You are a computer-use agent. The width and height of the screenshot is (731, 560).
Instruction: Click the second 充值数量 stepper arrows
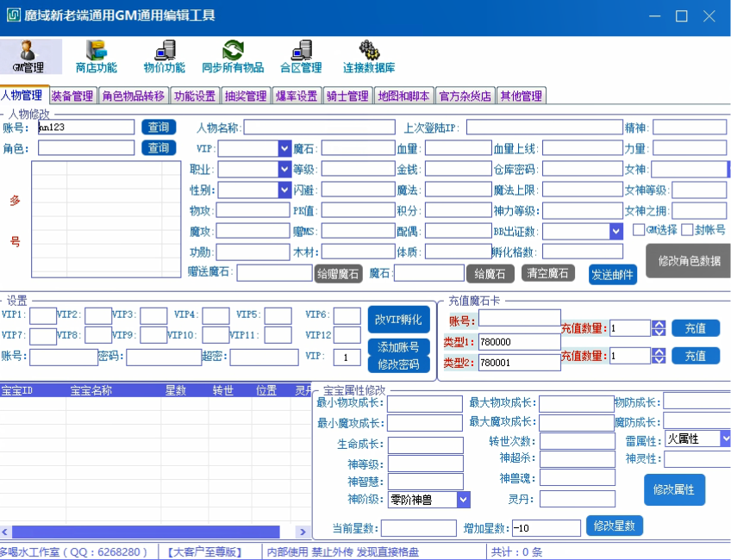point(659,356)
